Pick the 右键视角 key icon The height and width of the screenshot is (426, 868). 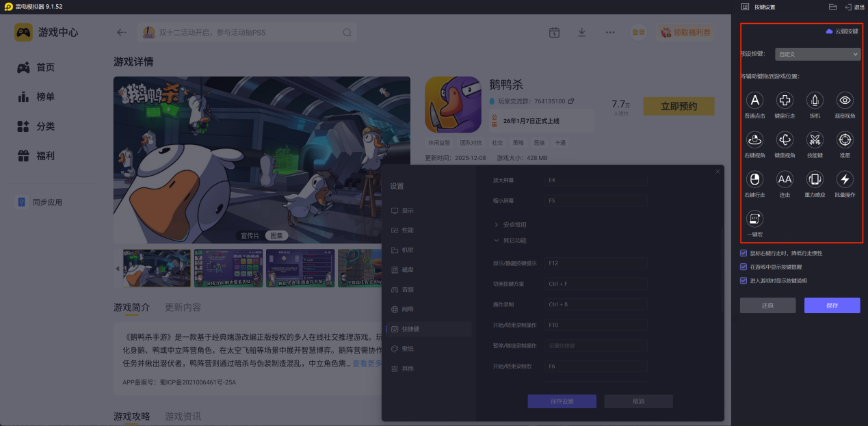click(754, 140)
